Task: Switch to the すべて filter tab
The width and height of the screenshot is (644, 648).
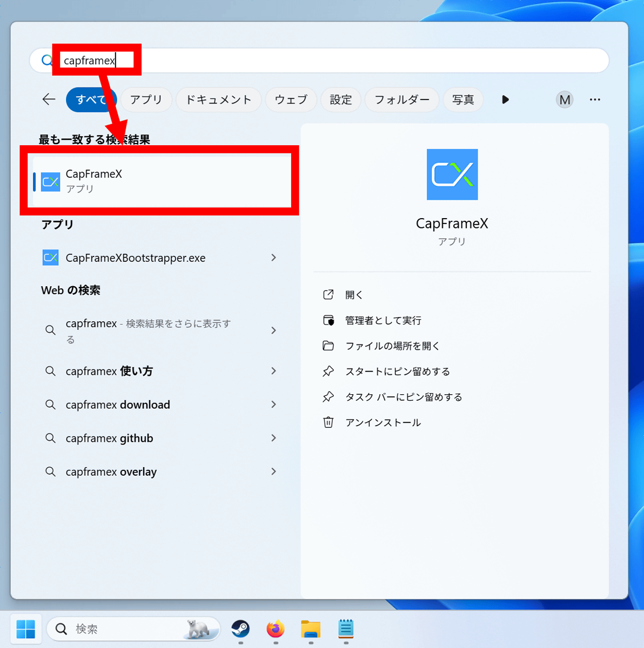Action: click(x=91, y=99)
